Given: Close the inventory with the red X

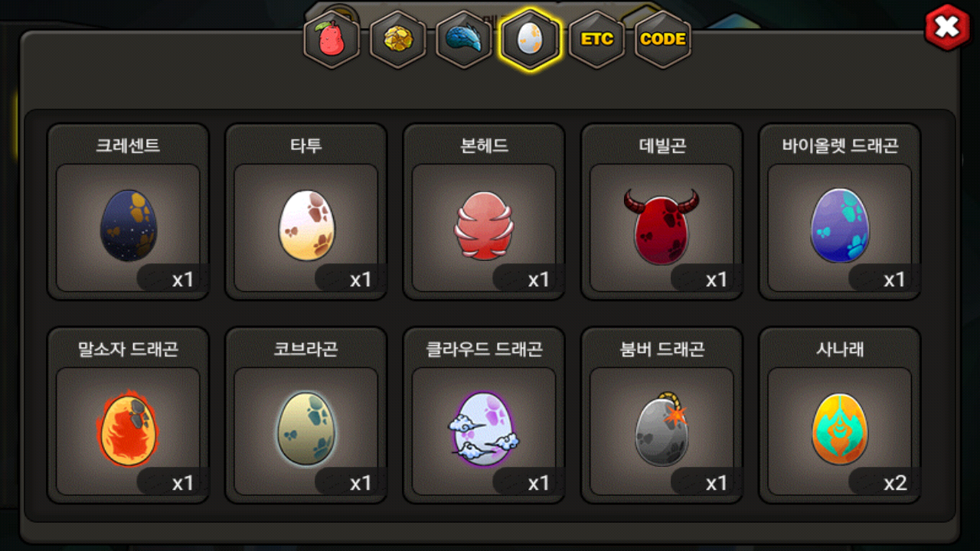Looking at the screenshot, I should click(948, 28).
